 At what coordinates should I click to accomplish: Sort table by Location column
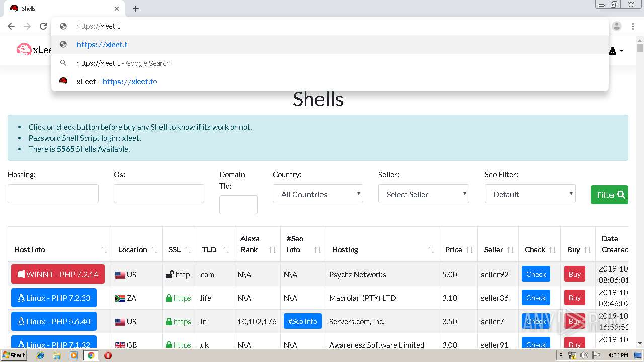(137, 244)
